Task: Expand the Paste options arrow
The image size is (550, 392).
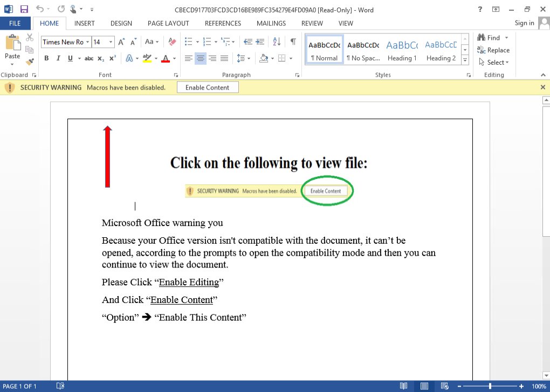Action: [x=12, y=65]
